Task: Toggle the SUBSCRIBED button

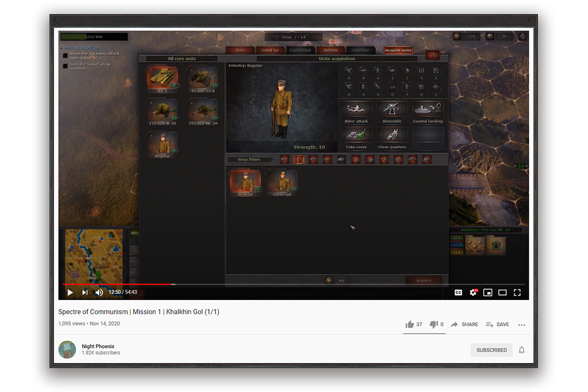Action: [492, 350]
